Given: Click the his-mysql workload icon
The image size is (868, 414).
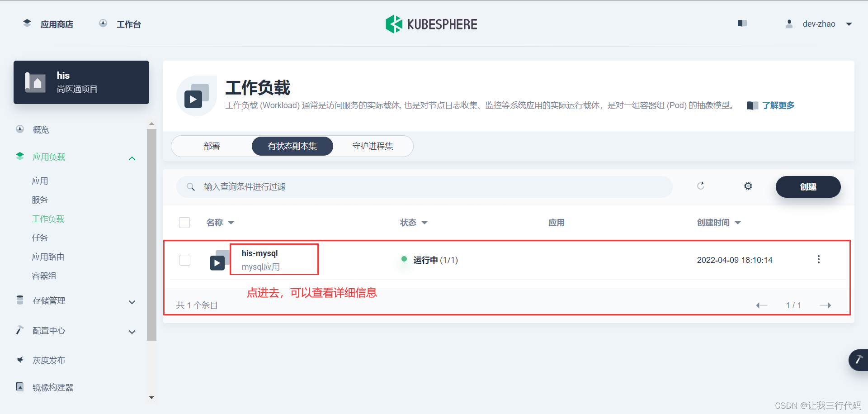Looking at the screenshot, I should click(x=220, y=260).
